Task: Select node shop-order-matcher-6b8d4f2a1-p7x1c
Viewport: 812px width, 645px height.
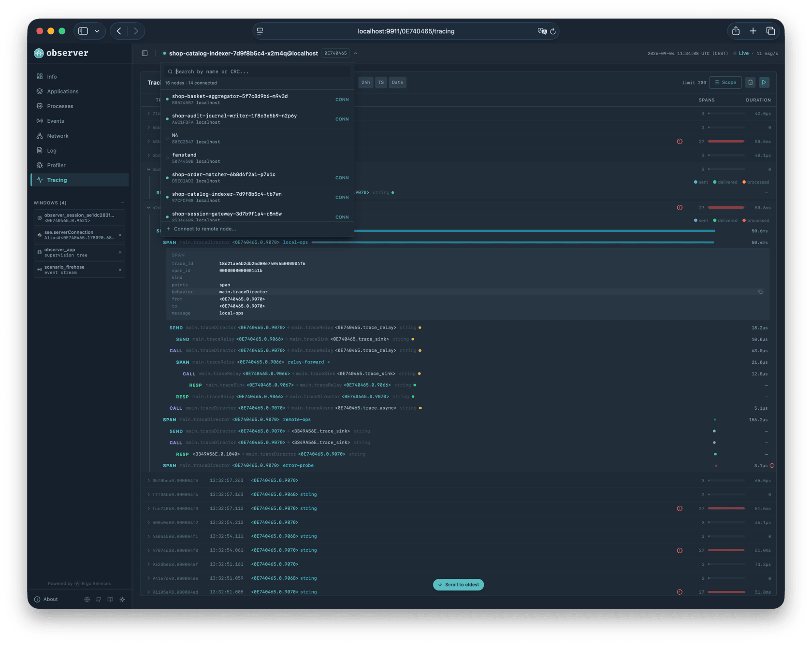Action: pos(257,178)
